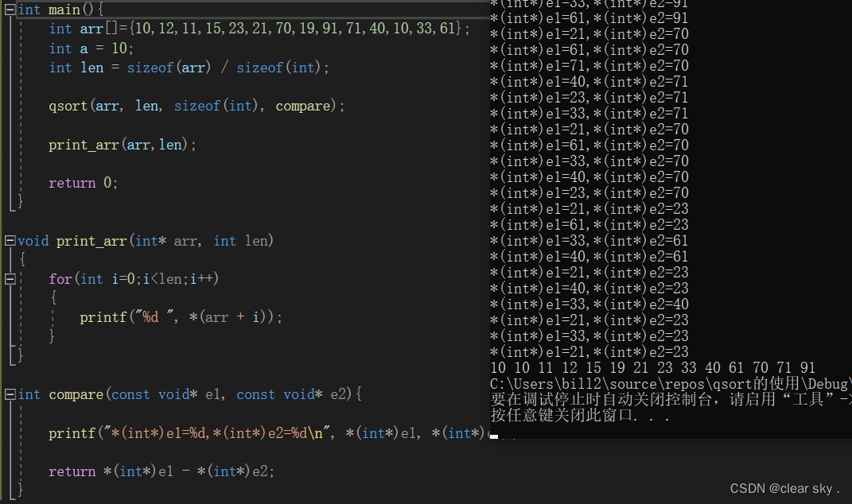Click the print_arr(arr, len) call
The height and width of the screenshot is (504, 852).
pyautogui.click(x=119, y=144)
